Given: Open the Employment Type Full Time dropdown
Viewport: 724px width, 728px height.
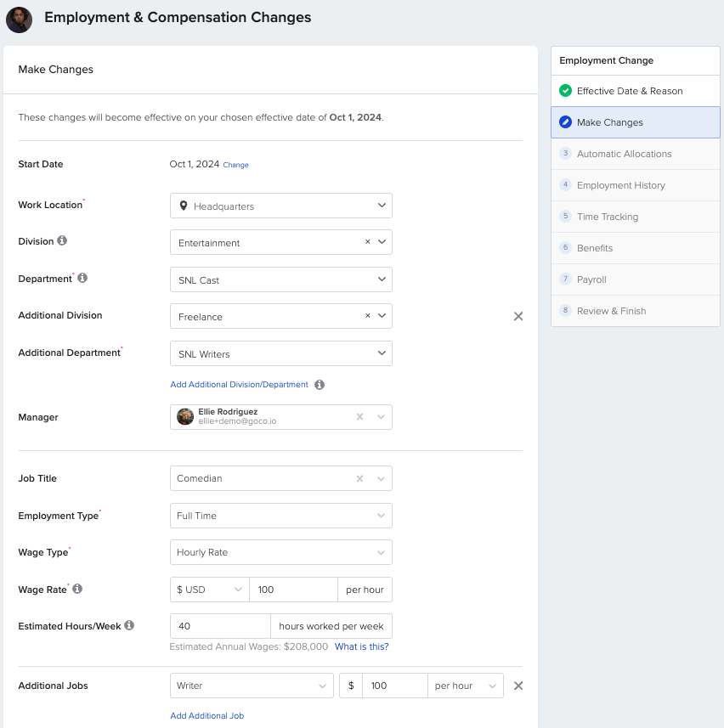Looking at the screenshot, I should pyautogui.click(x=281, y=516).
